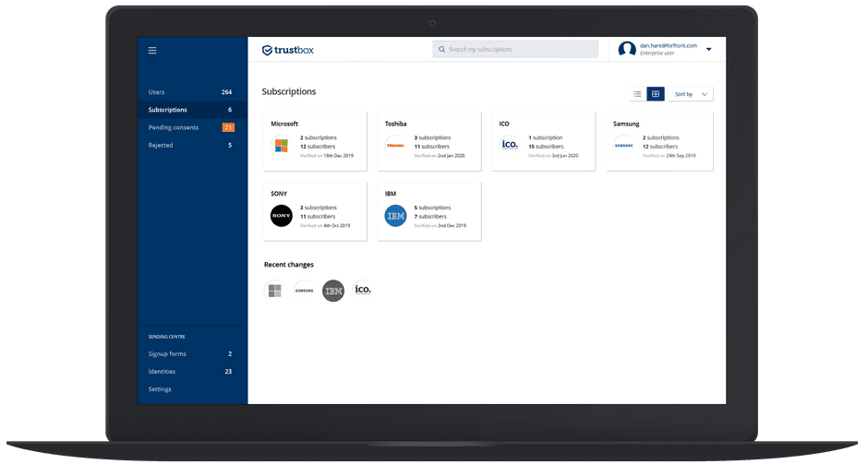Image resolution: width=868 pixels, height=476 pixels.
Task: Expand the user account dropdown arrow
Action: coord(708,49)
